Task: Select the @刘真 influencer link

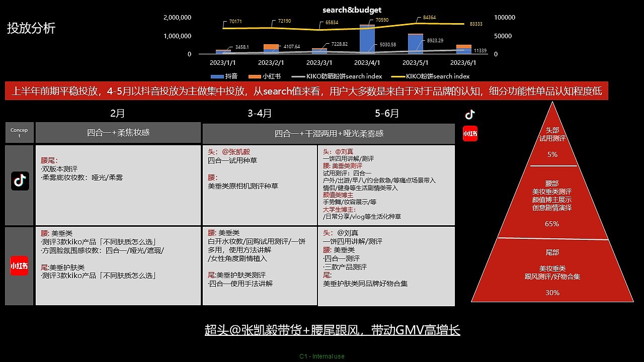Action: (x=344, y=152)
